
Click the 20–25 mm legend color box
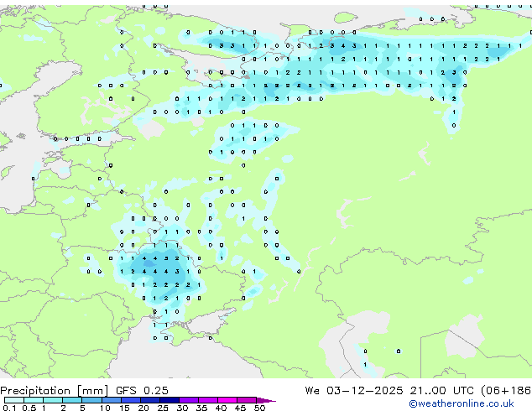click(150, 400)
